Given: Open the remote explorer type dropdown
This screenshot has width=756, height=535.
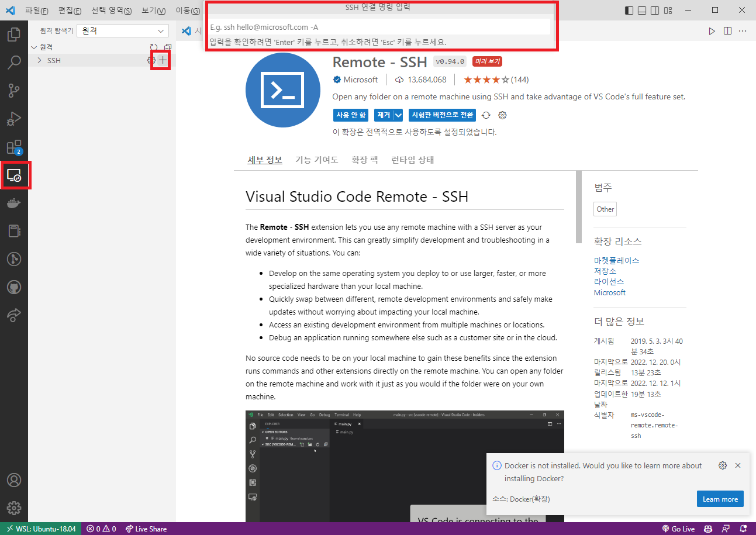Looking at the screenshot, I should (123, 31).
